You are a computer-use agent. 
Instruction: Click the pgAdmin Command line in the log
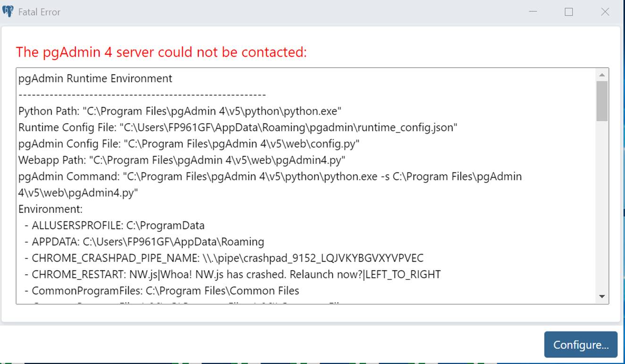click(270, 177)
